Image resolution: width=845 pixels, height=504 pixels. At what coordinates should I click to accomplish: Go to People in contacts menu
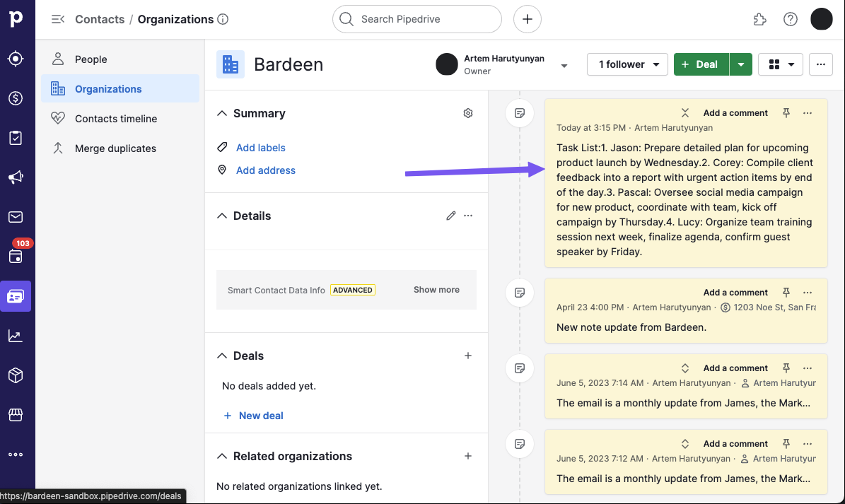120,59
